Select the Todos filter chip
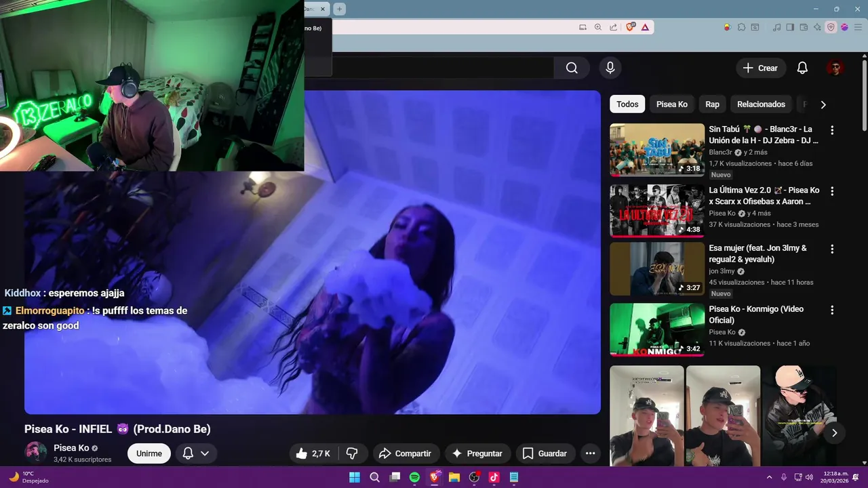The height and width of the screenshot is (488, 868). [627, 104]
